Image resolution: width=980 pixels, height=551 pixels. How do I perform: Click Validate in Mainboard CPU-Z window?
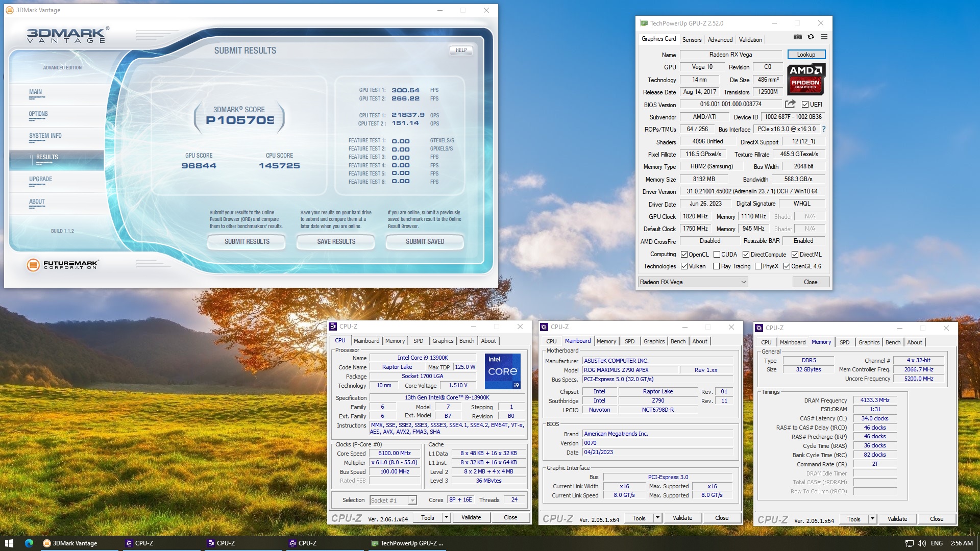(x=682, y=518)
